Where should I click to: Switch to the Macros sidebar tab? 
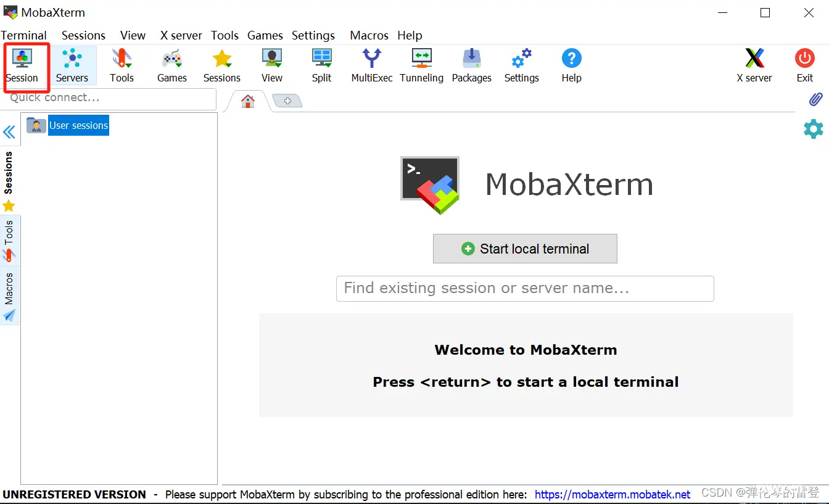[x=9, y=296]
